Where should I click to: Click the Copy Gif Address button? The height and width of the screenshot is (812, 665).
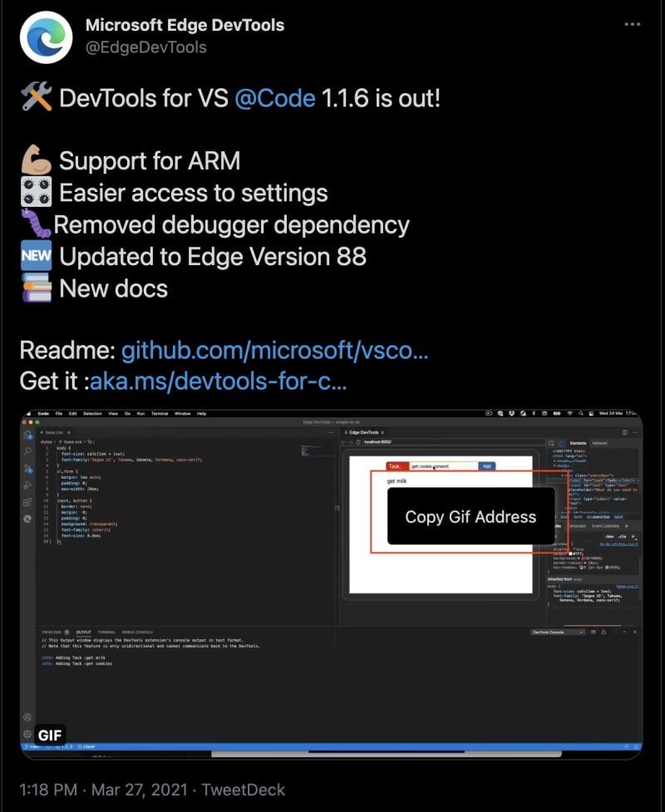coord(470,516)
